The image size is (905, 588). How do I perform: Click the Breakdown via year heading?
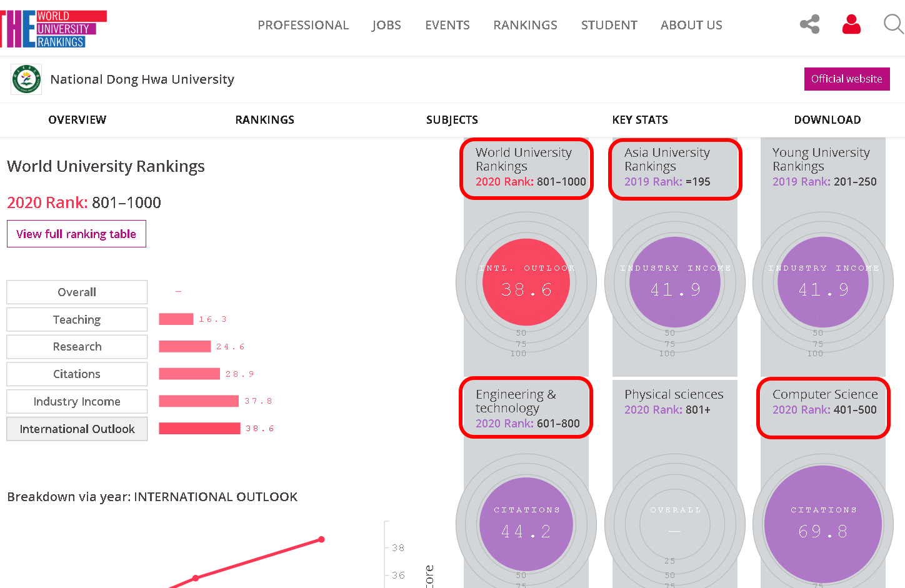pos(152,497)
